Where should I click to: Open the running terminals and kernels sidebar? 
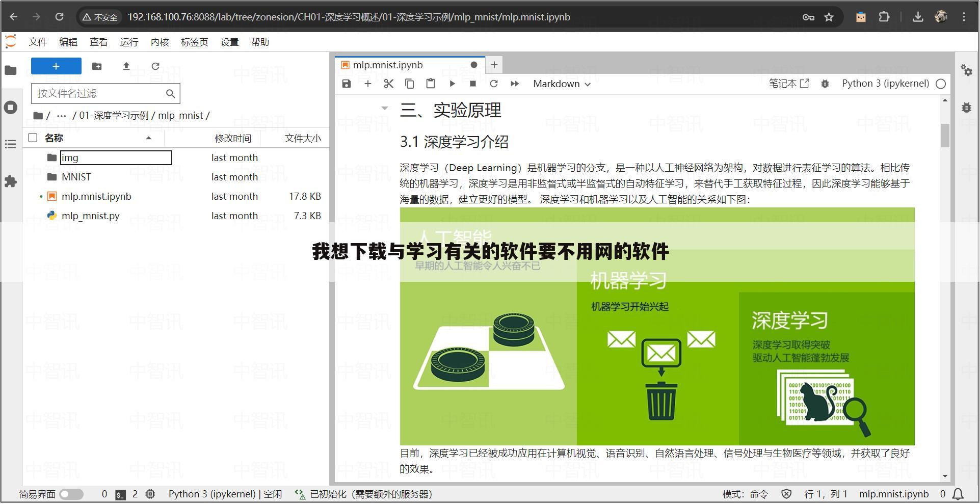(x=11, y=108)
